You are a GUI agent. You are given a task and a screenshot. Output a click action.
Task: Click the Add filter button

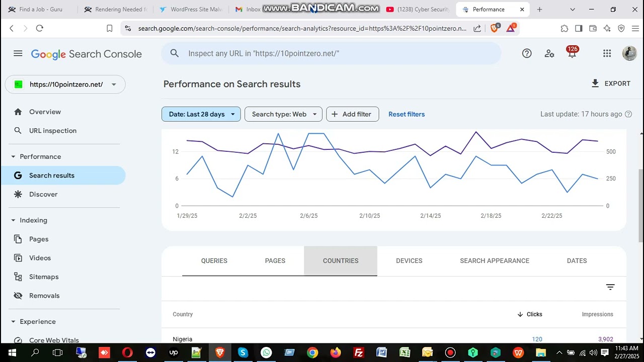pos(353,114)
